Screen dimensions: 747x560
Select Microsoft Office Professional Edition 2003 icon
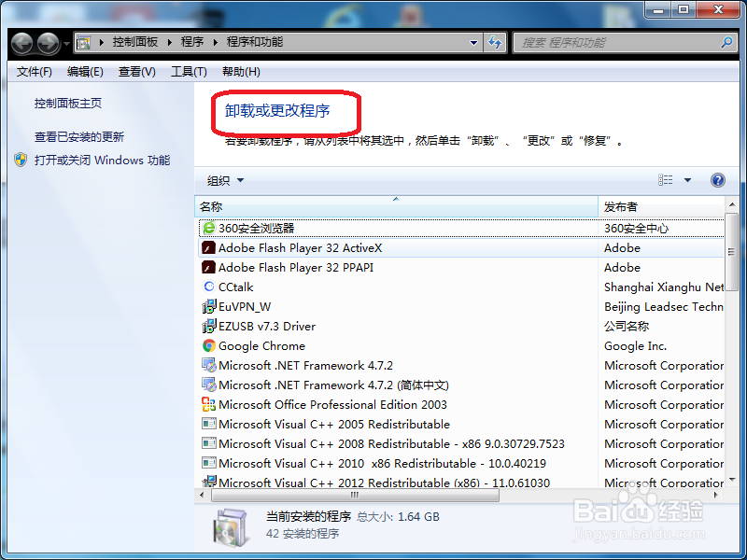click(208, 404)
